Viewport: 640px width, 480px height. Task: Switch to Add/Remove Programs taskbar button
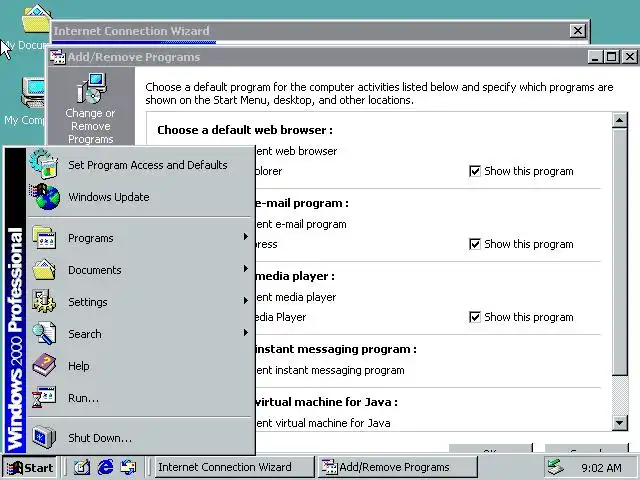(397, 467)
